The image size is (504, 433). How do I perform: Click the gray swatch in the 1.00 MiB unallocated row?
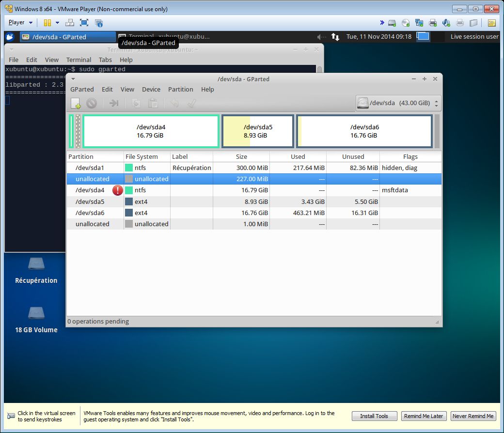[x=129, y=224]
